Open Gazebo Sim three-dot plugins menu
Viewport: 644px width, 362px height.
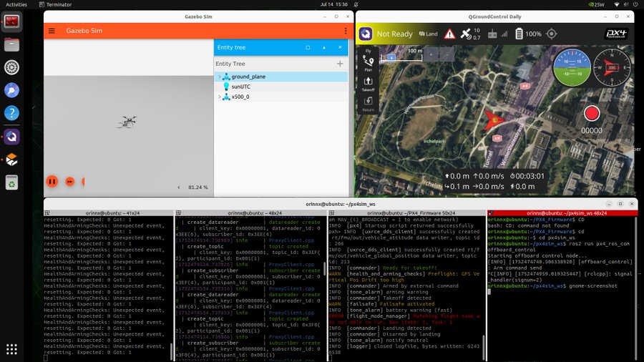346,31
